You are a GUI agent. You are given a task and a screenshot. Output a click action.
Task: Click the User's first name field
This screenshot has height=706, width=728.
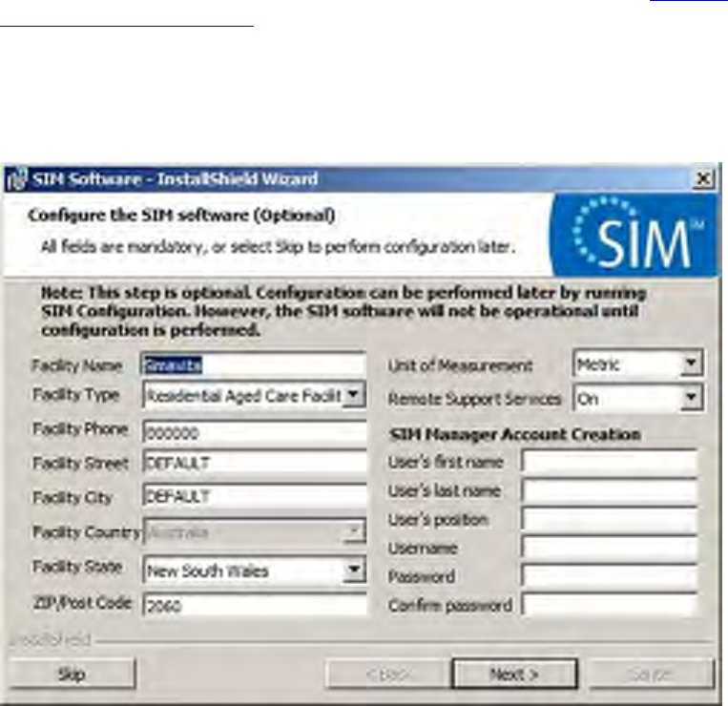tap(610, 462)
